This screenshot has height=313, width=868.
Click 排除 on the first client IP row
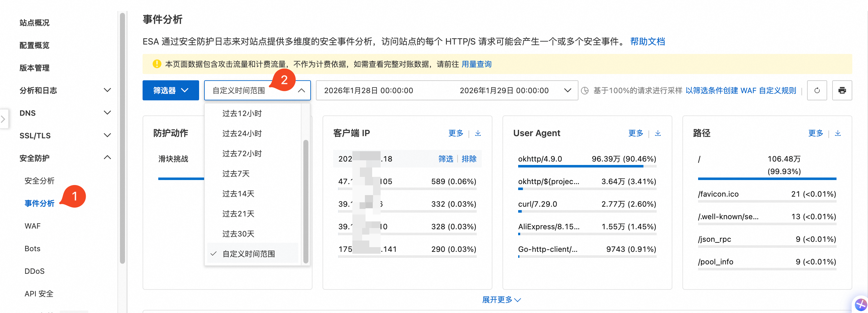469,159
